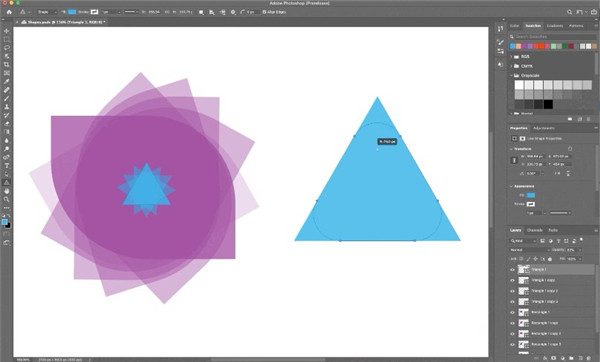Select the Hand tool

coord(7,191)
